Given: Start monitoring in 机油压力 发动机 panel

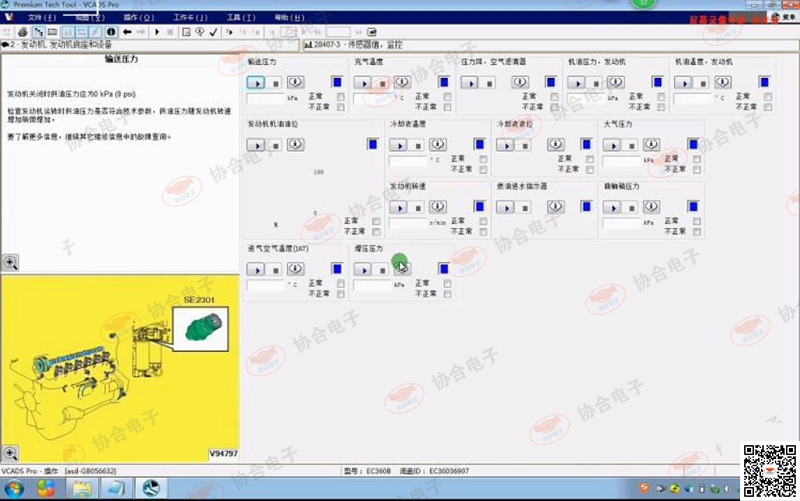Looking at the screenshot, I should [x=577, y=82].
